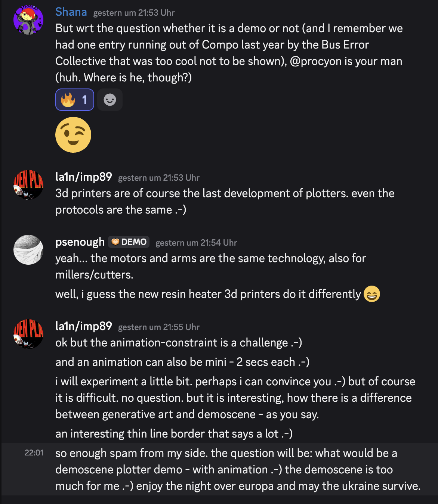Click Shana's profile avatar
The image size is (438, 504).
[x=28, y=20]
